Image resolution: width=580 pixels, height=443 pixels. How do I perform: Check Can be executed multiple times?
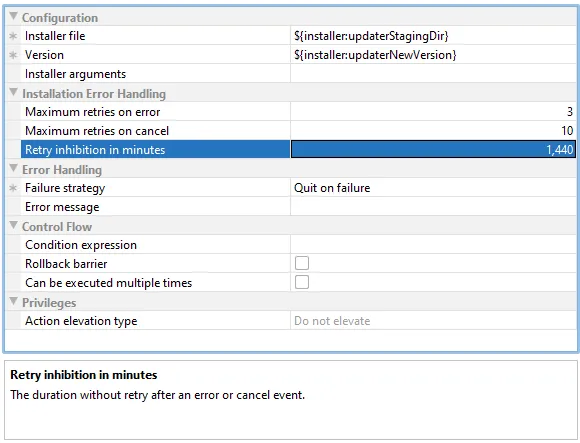click(302, 282)
